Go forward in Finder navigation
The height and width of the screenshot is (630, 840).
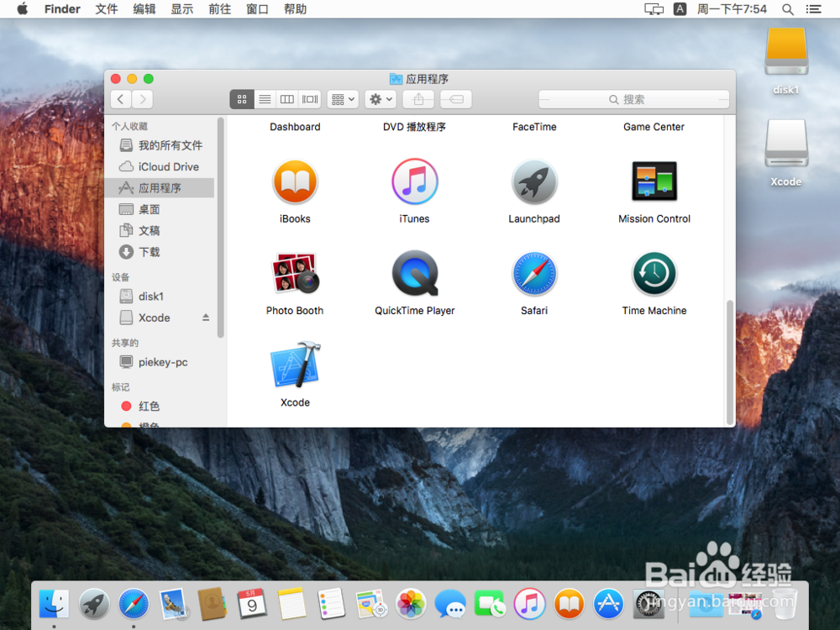(x=143, y=99)
